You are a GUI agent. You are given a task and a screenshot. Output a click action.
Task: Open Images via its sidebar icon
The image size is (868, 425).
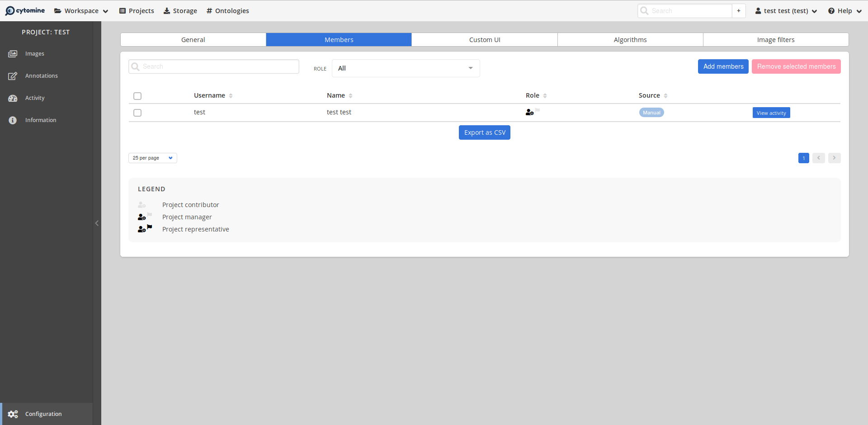tap(13, 54)
